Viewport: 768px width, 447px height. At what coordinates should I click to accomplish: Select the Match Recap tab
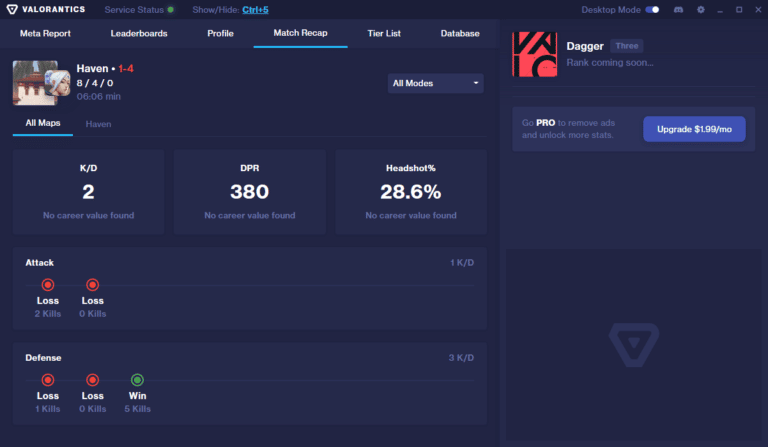300,33
